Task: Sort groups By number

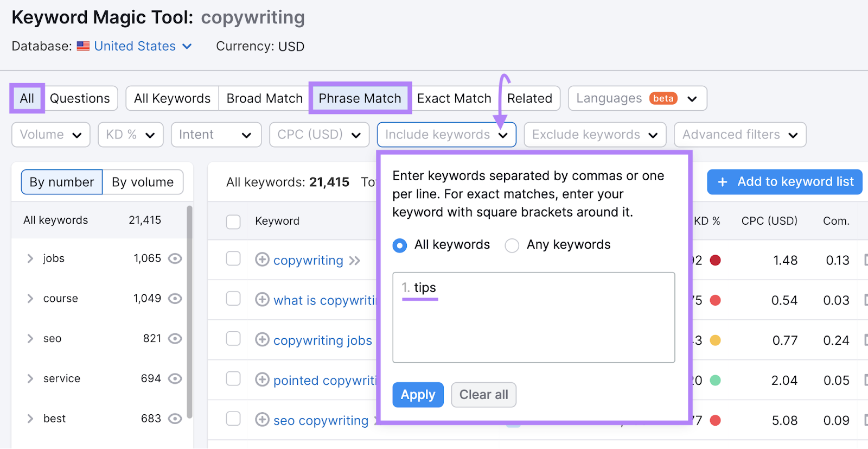Action: (62, 182)
